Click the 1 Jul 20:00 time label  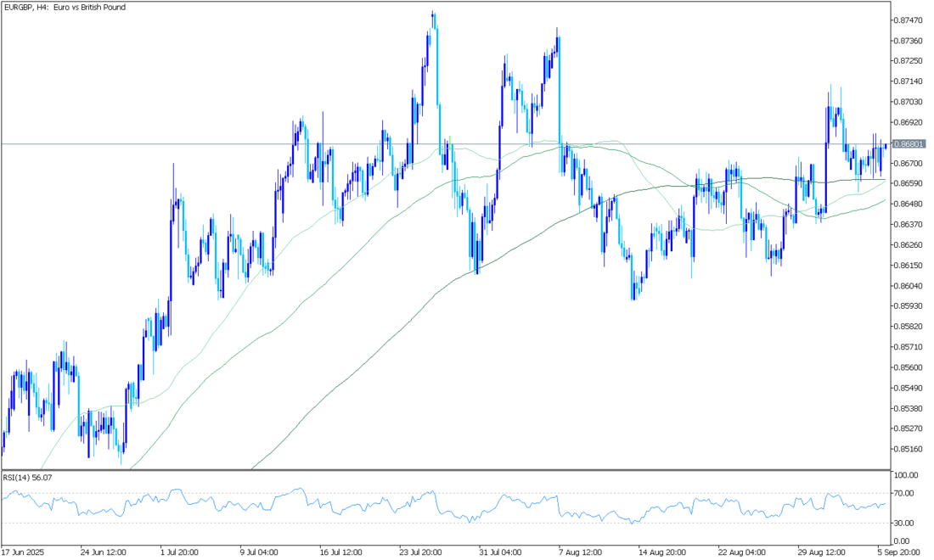click(182, 550)
